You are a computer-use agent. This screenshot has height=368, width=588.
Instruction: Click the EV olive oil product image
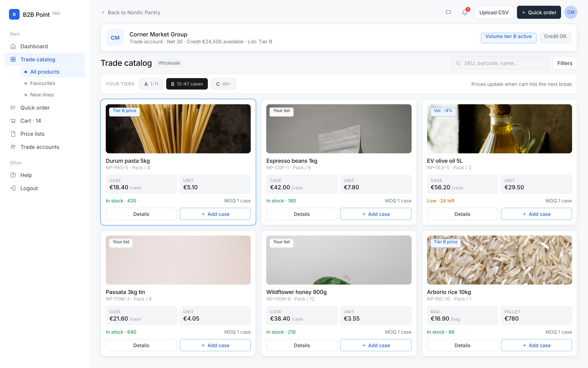click(499, 129)
